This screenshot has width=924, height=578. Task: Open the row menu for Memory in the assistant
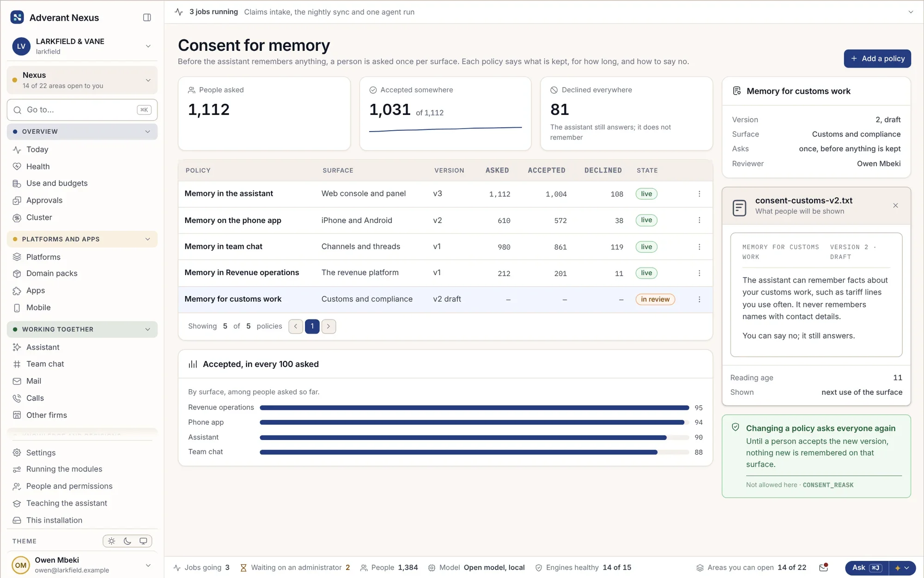pyautogui.click(x=699, y=194)
